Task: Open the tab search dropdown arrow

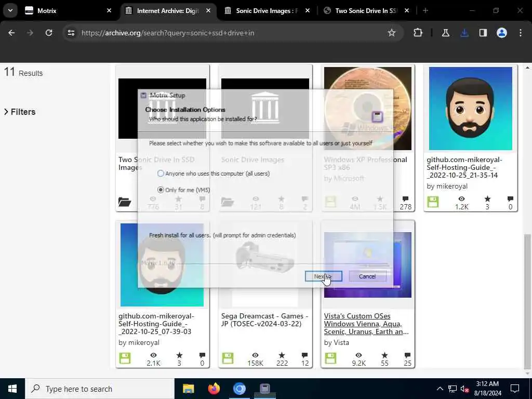Action: click(x=10, y=10)
